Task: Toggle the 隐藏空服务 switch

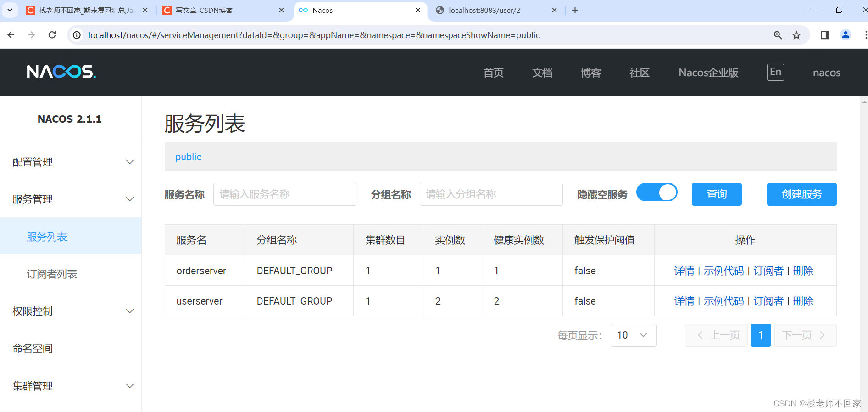Action: [657, 192]
